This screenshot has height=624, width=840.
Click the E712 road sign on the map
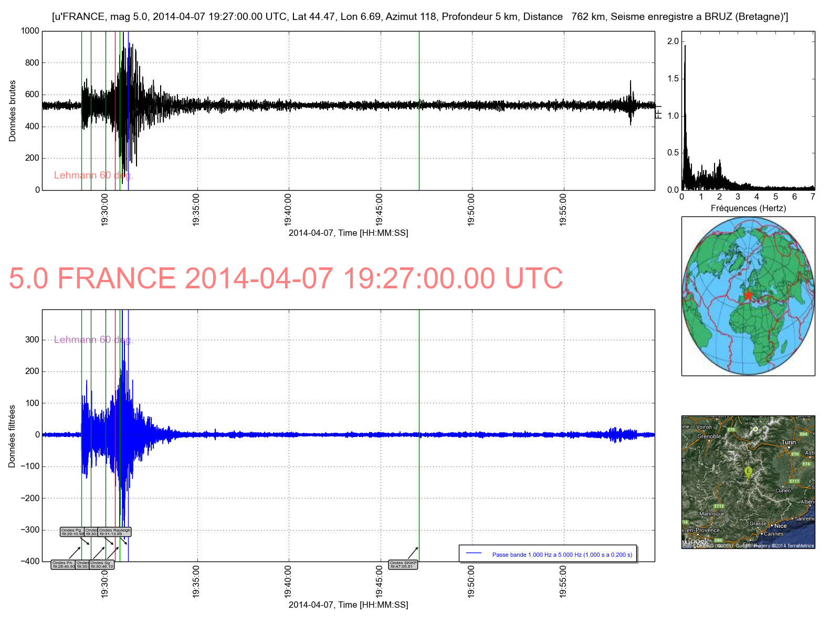(x=718, y=506)
